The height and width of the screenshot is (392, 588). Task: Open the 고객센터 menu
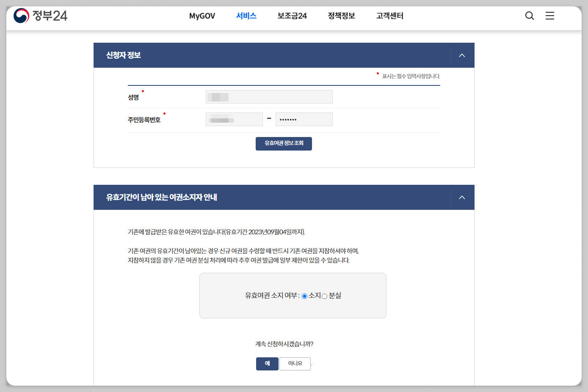pos(390,16)
